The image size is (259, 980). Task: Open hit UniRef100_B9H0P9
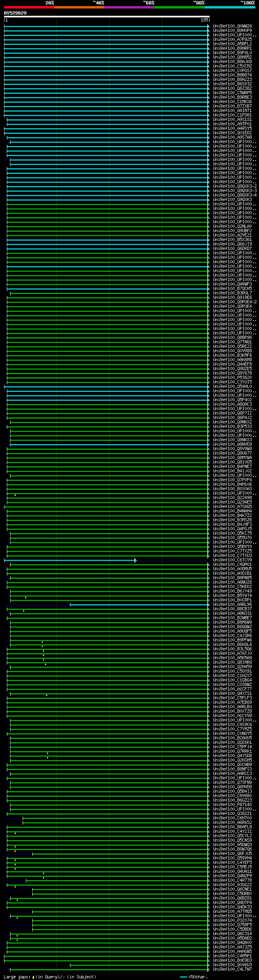232,31
